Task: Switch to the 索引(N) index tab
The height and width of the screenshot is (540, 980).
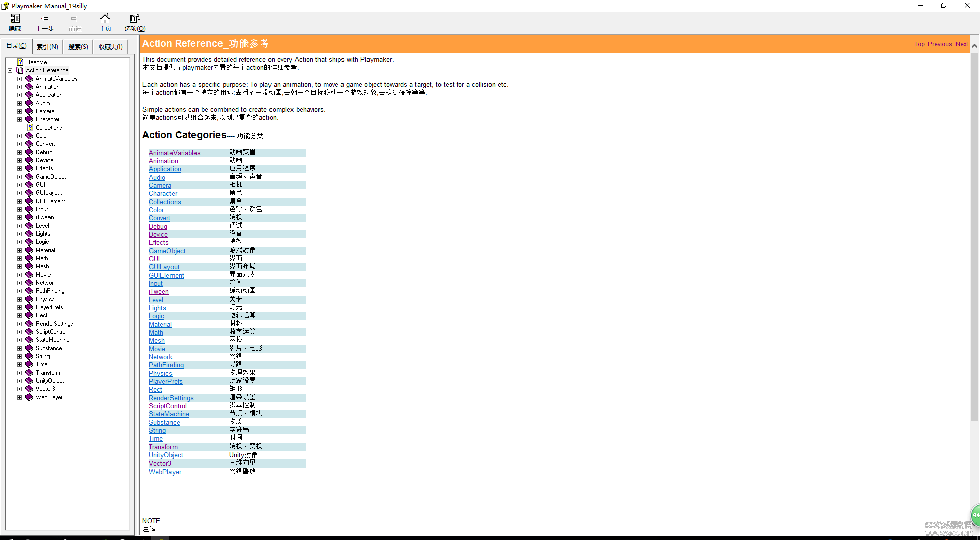Action: click(x=47, y=46)
